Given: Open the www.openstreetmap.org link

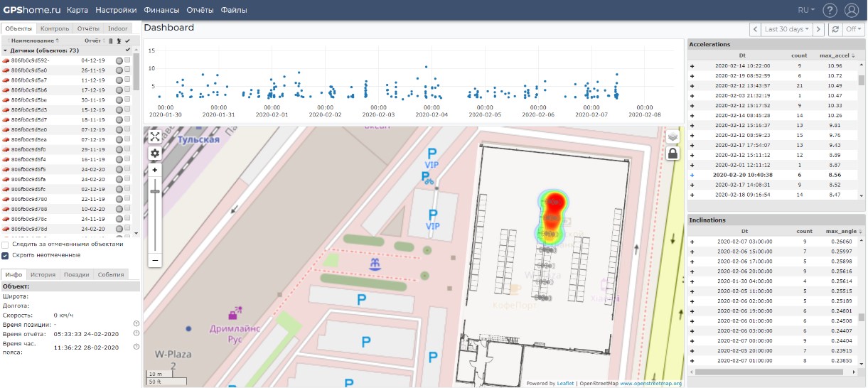Looking at the screenshot, I should (650, 384).
